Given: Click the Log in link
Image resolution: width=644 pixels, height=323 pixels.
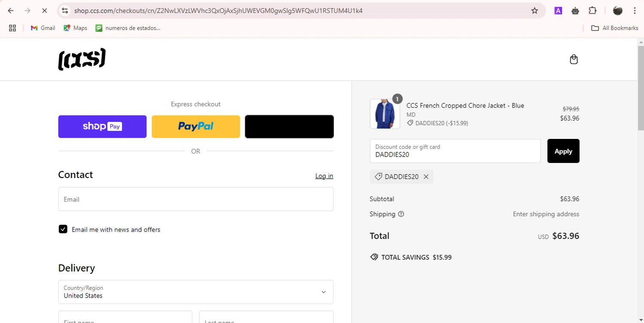Looking at the screenshot, I should coord(324,176).
